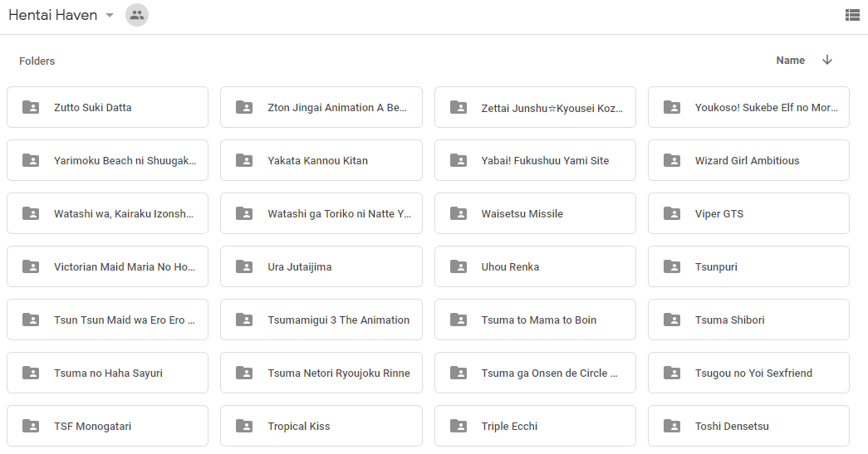
Task: Click folder icon of Tsuma Shibori
Action: coord(671,320)
